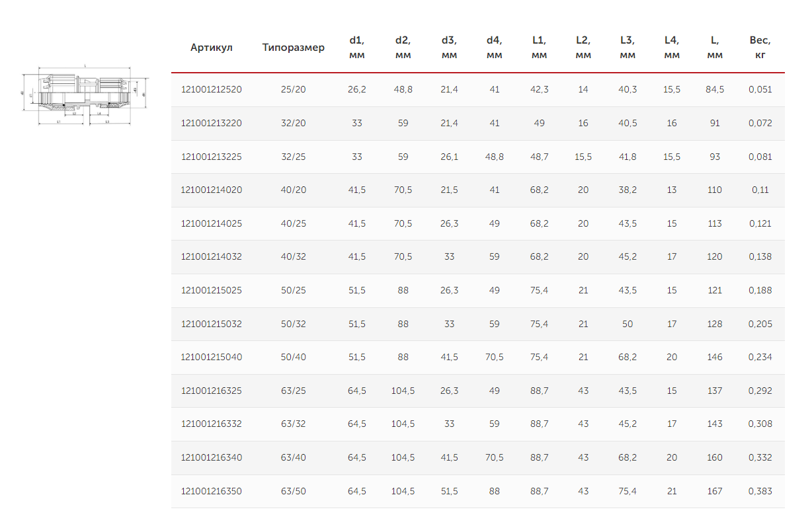The height and width of the screenshot is (530, 812).
Task: Click weight value 0,051
Action: point(760,89)
